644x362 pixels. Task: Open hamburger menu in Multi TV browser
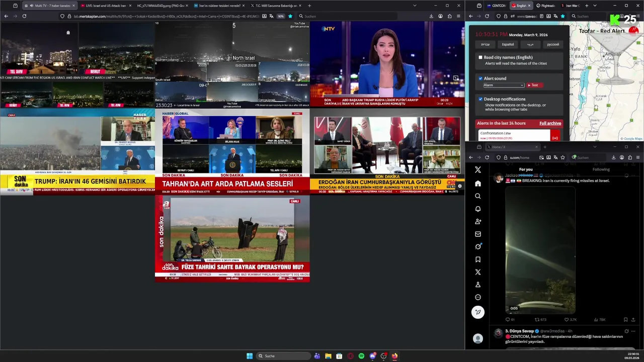[458, 16]
